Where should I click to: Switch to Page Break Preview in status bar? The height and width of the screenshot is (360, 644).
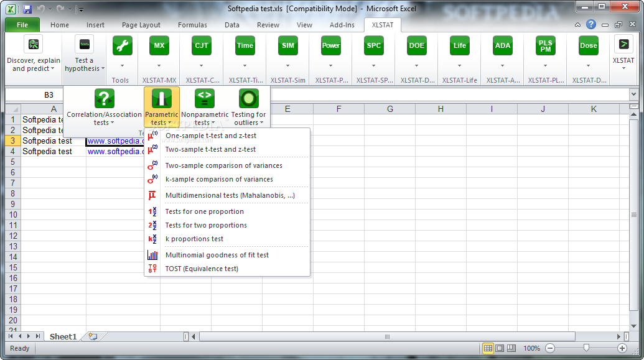tap(511, 348)
